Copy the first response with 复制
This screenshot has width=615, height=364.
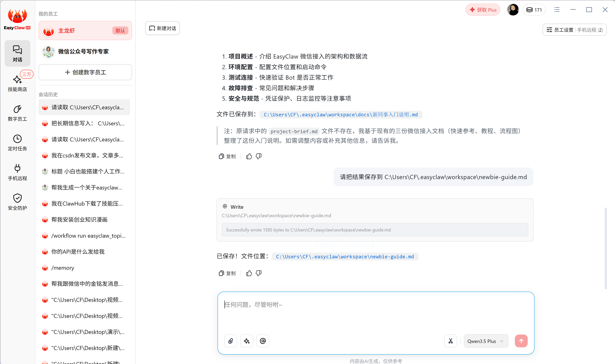click(227, 156)
